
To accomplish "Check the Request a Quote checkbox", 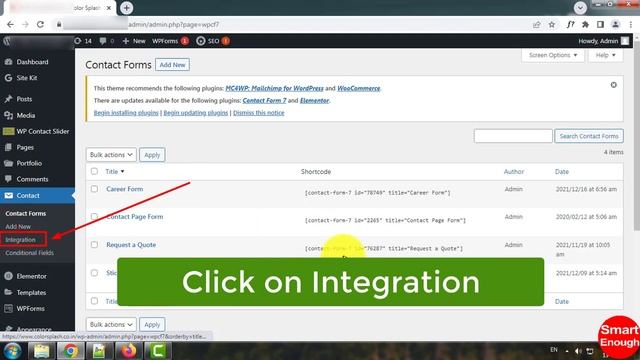I will 94,244.
